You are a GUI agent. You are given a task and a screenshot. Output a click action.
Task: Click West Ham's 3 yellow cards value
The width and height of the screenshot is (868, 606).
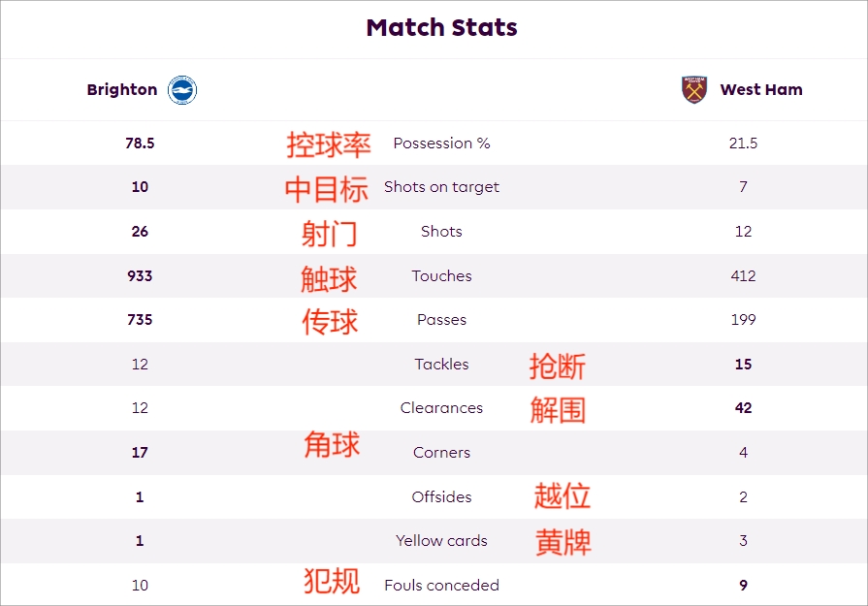click(743, 541)
